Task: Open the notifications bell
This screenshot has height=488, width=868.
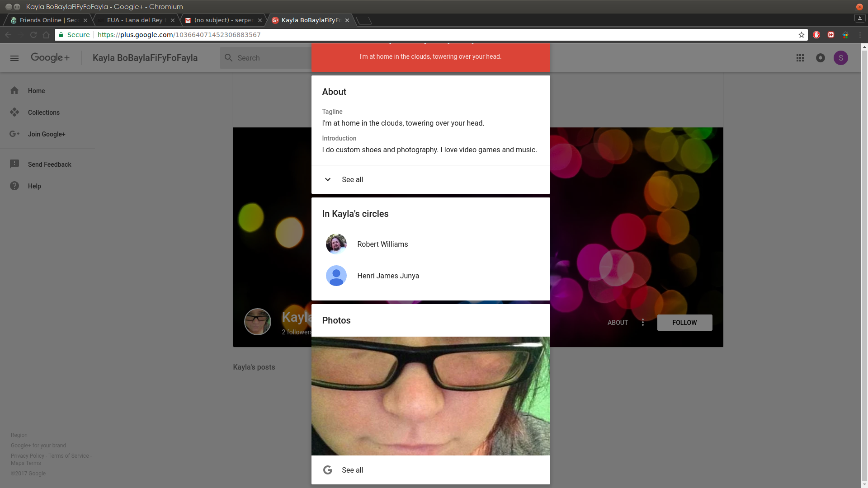Action: tap(821, 58)
